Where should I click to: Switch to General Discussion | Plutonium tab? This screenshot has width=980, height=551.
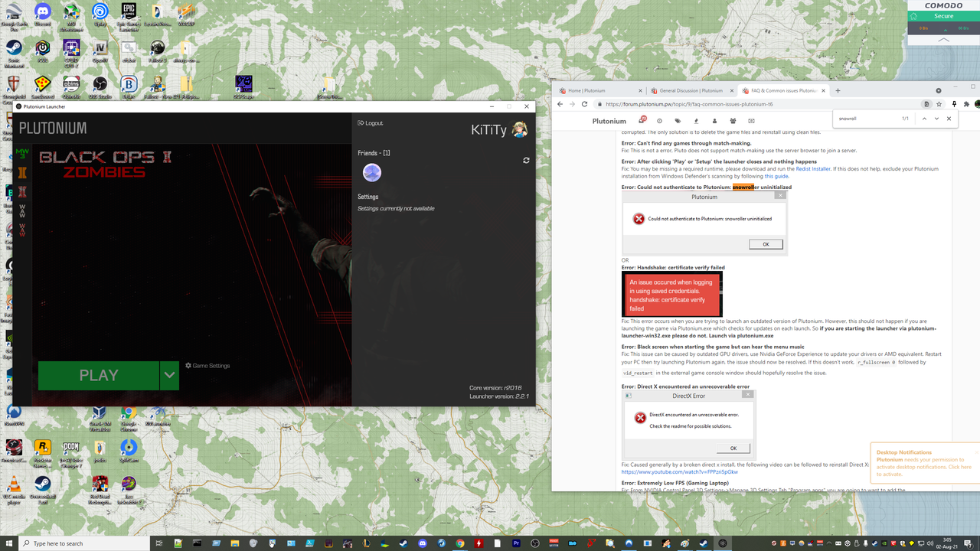(691, 90)
